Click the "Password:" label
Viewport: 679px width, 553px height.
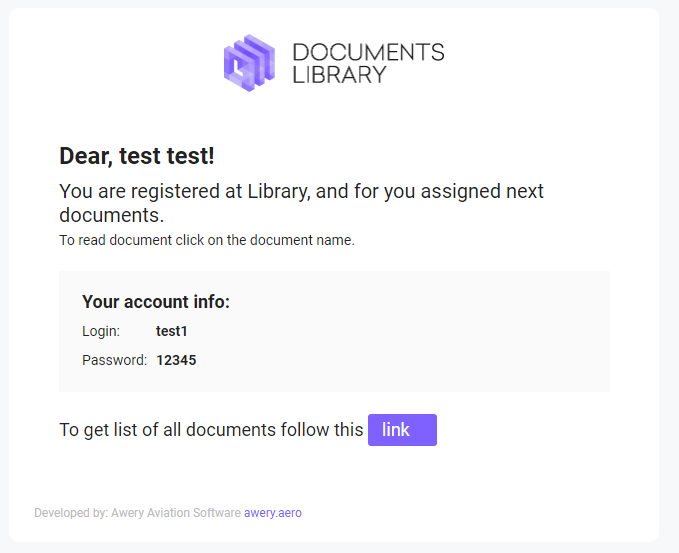point(114,360)
